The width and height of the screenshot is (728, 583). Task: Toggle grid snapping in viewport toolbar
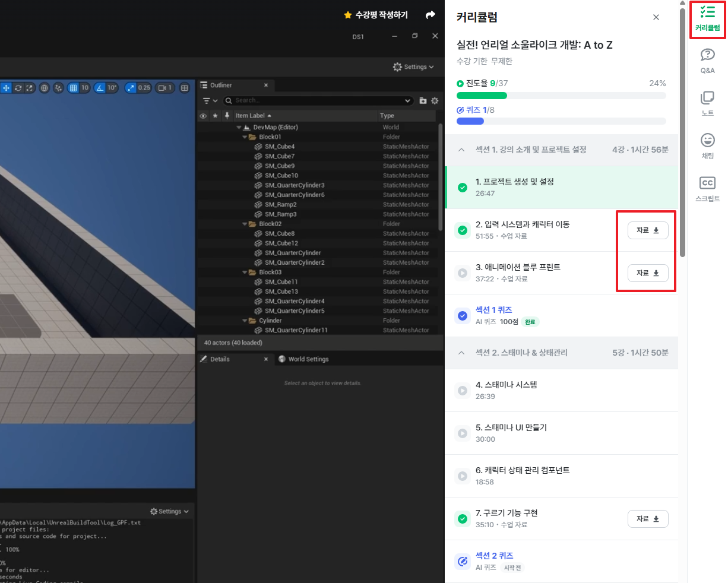tap(73, 88)
